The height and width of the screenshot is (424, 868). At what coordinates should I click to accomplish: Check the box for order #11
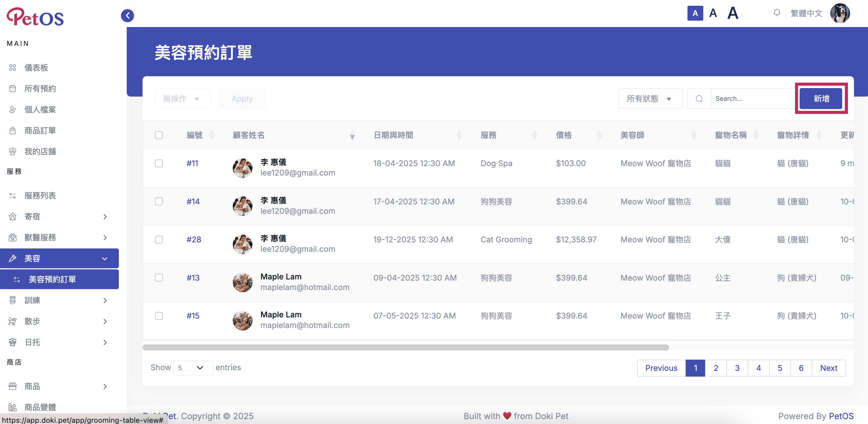pyautogui.click(x=159, y=163)
